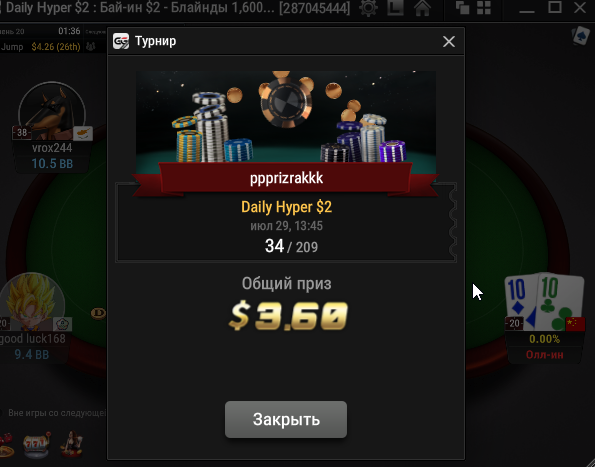Click the GG logo in Турнир dialog
Image resolution: width=595 pixels, height=467 pixels.
pyautogui.click(x=121, y=41)
